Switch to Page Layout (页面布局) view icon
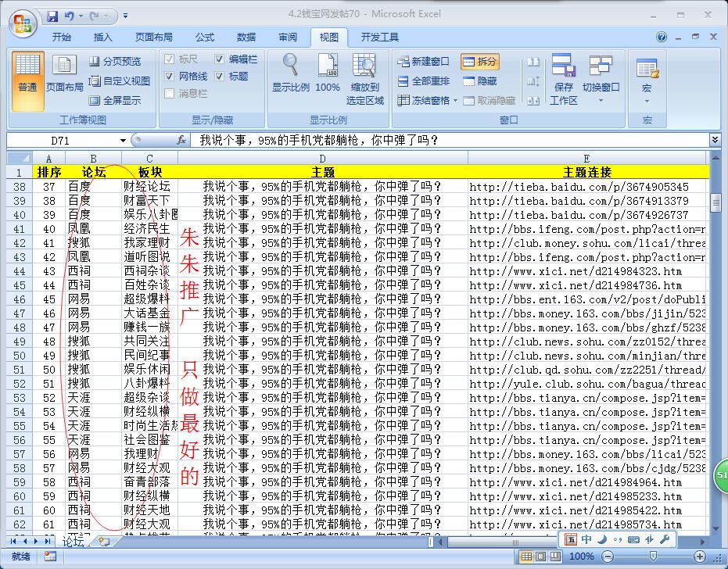The image size is (728, 569). [65, 73]
